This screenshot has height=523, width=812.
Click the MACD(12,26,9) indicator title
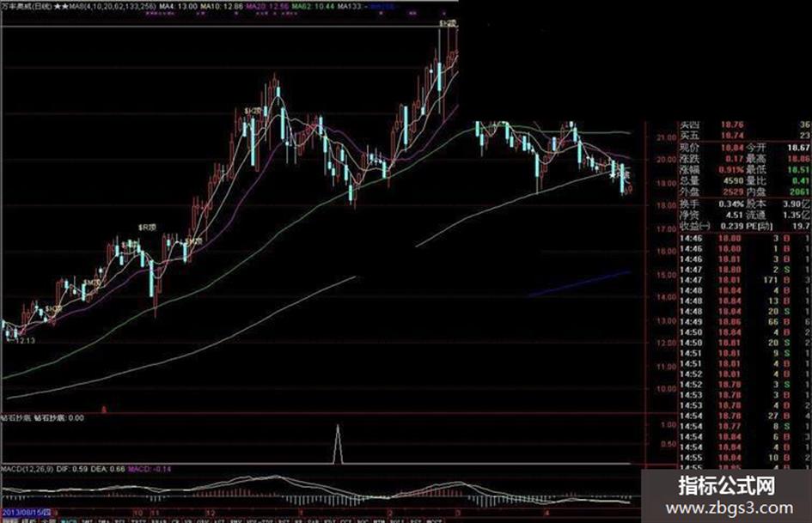point(27,469)
